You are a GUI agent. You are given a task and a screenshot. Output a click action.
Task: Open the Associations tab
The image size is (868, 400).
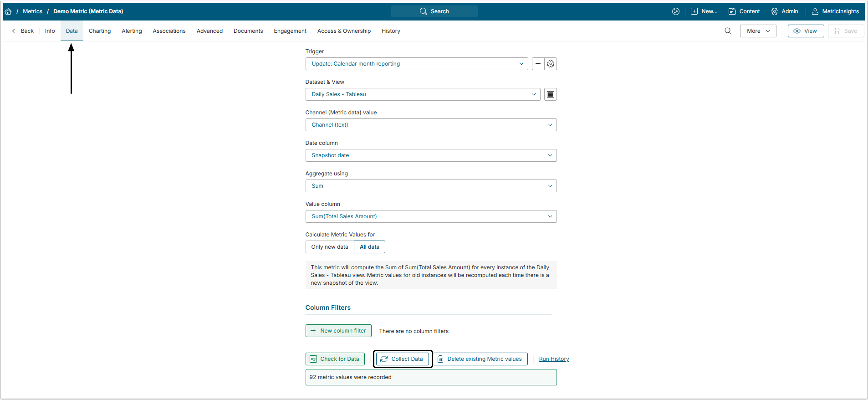click(x=169, y=31)
